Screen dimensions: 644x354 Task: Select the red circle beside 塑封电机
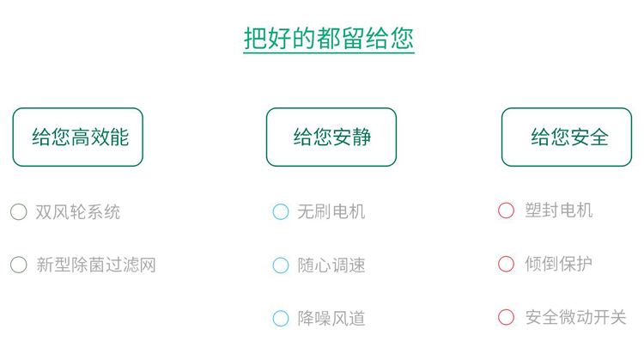click(507, 211)
